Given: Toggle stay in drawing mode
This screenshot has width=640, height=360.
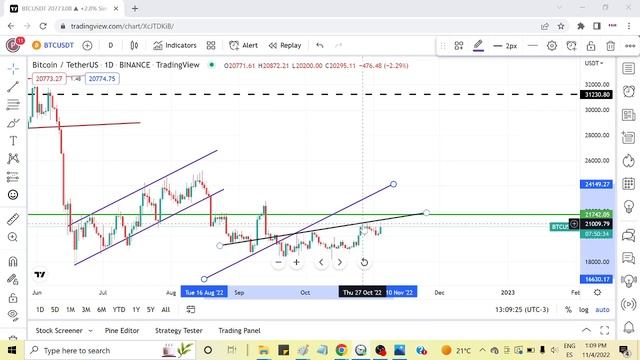Looking at the screenshot, I should 13,280.
